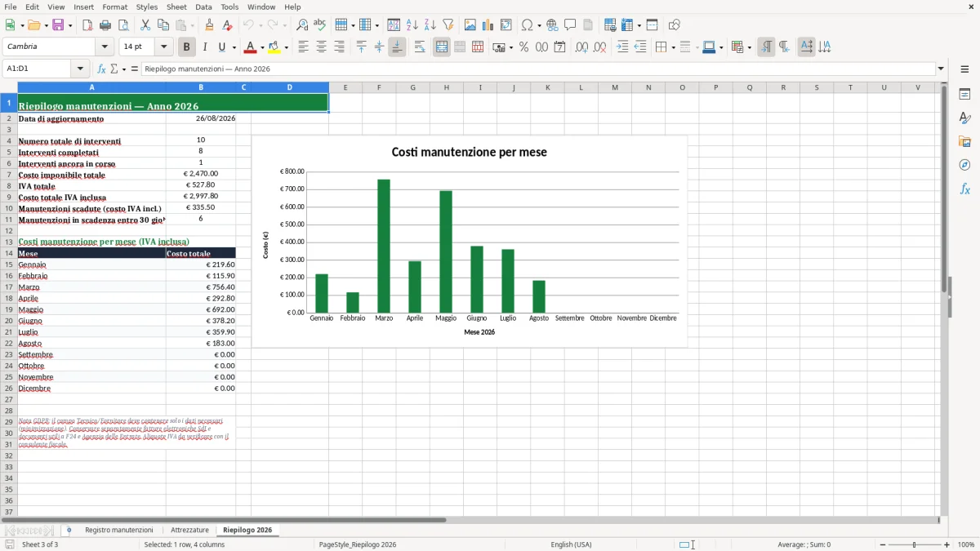Click the formula input field
This screenshot has width=980, height=551.
pyautogui.click(x=537, y=69)
